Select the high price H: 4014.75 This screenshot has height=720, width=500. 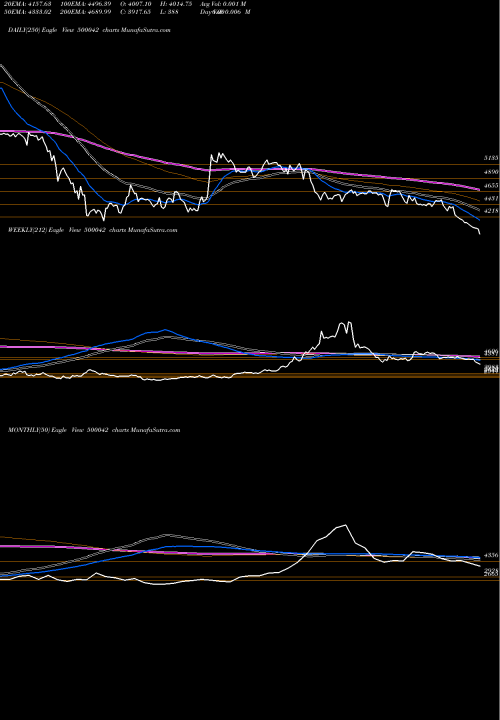click(x=174, y=4)
